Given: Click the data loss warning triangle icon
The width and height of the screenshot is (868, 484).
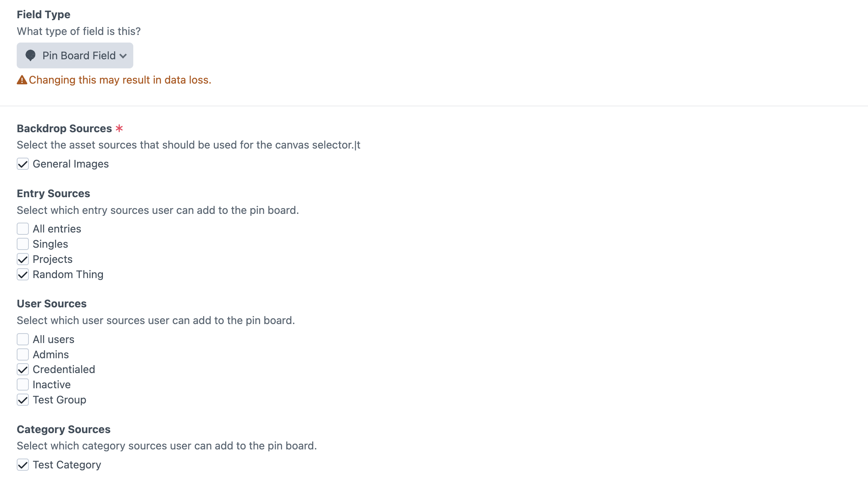Looking at the screenshot, I should pos(22,80).
